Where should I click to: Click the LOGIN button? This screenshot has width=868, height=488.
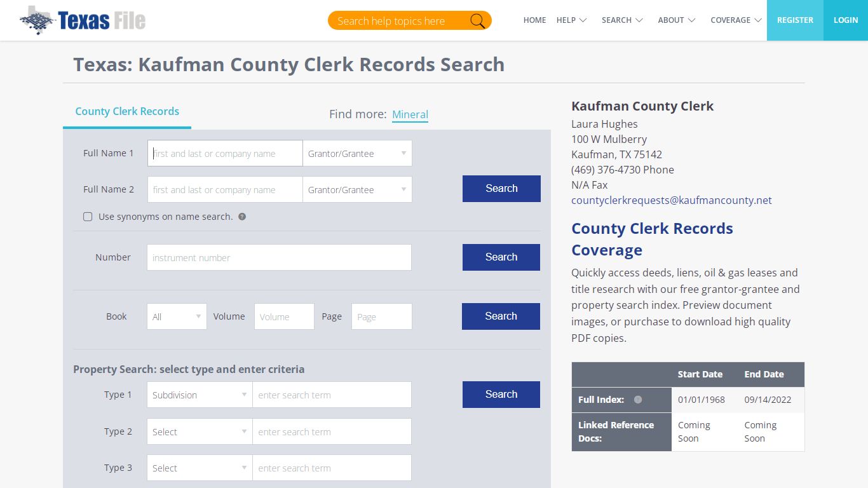[x=846, y=20]
